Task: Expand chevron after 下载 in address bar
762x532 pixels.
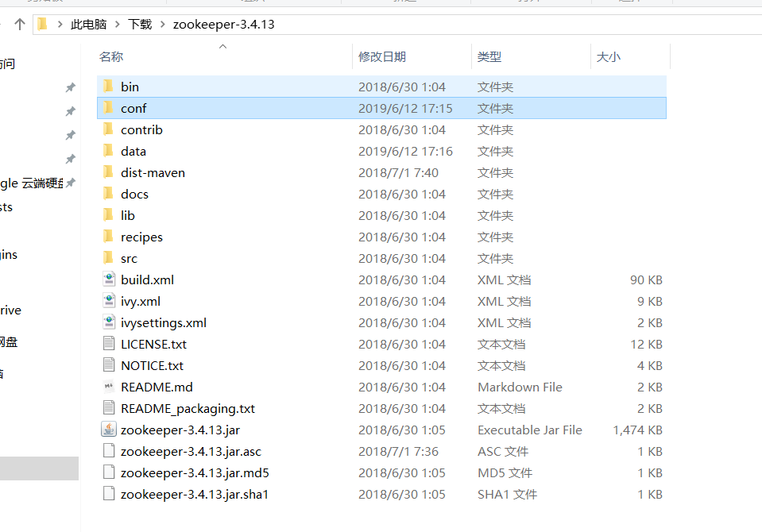Action: pyautogui.click(x=162, y=25)
